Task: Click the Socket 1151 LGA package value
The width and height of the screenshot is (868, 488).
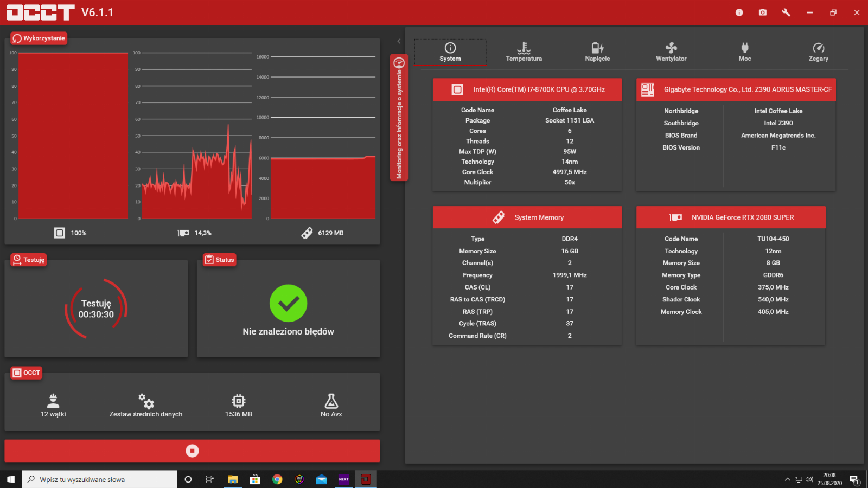Action: pyautogui.click(x=570, y=120)
